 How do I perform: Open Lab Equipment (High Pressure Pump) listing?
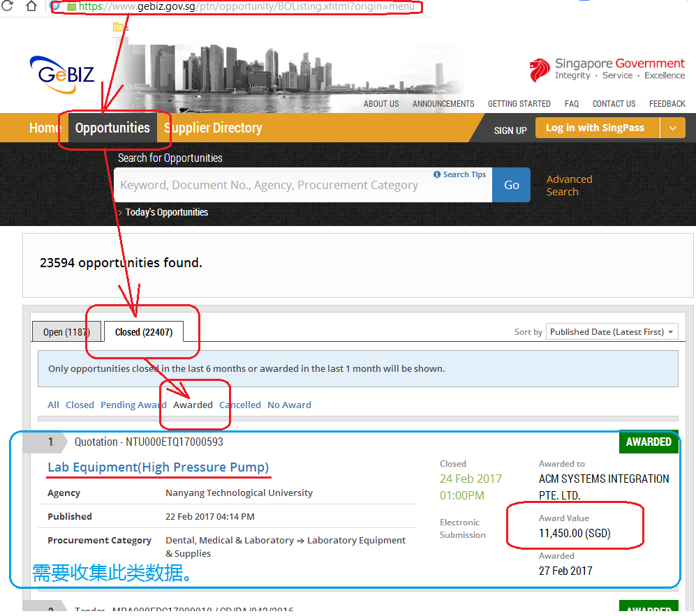(158, 467)
